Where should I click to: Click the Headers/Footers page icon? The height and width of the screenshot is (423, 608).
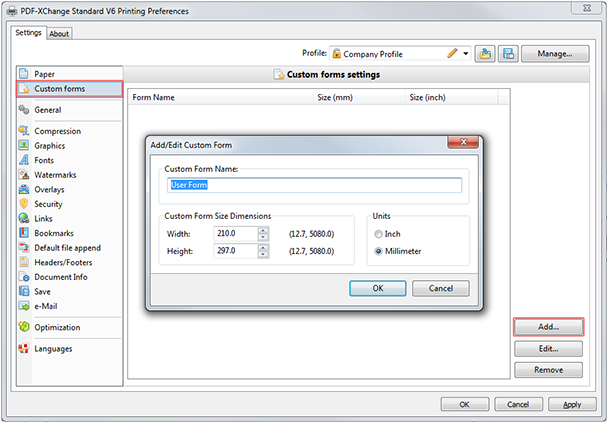pyautogui.click(x=24, y=262)
